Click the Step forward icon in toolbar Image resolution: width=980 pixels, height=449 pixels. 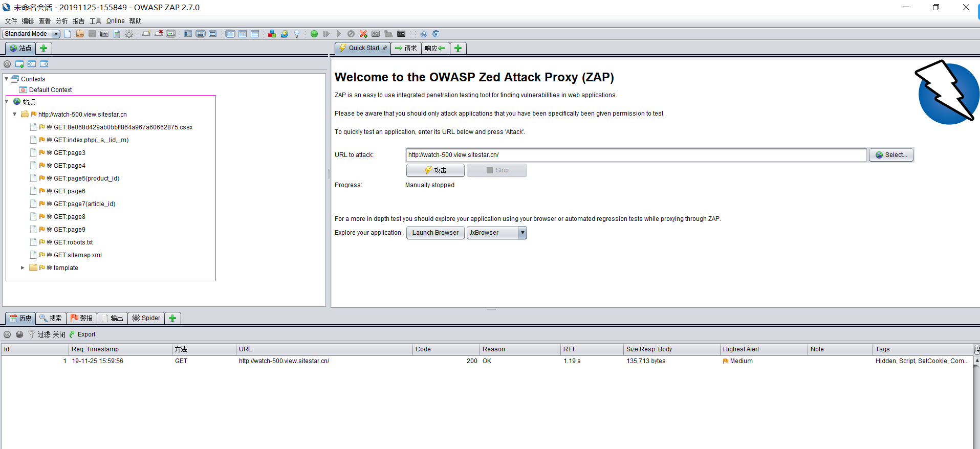[326, 34]
